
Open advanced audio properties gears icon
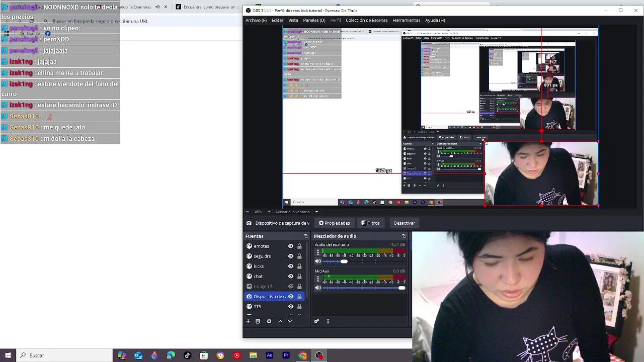[316, 321]
